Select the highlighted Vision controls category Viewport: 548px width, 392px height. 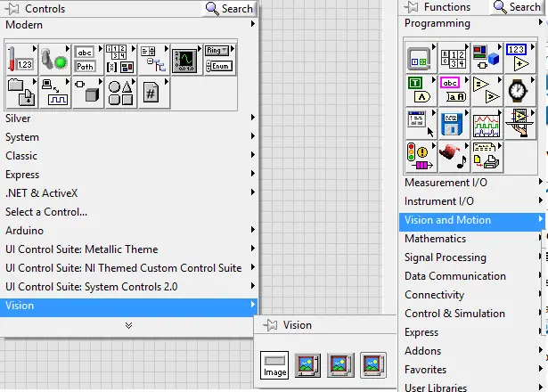point(128,307)
